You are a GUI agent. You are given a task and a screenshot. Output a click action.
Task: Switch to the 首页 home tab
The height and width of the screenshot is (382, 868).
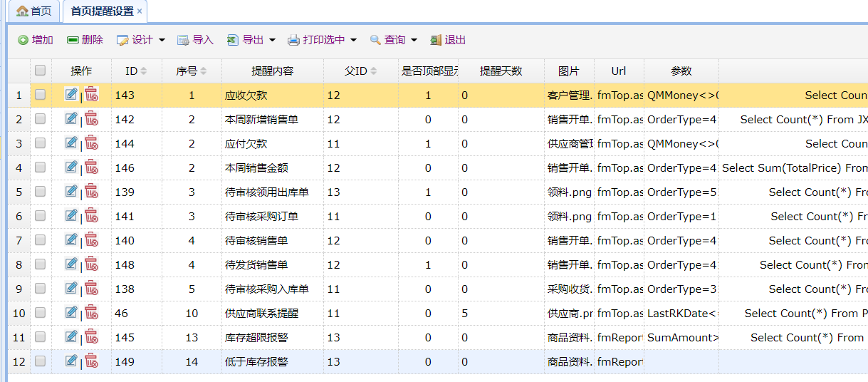pos(33,11)
